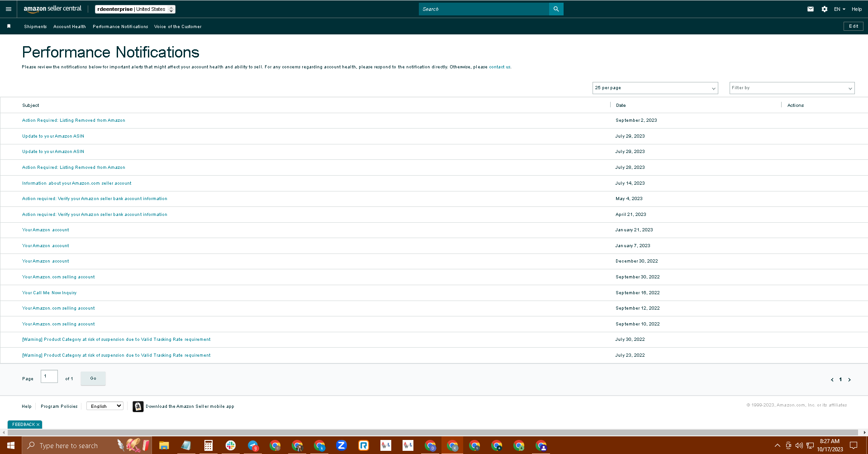This screenshot has width=868, height=454.
Task: Select Performance Notifications in the nav bar
Action: pyautogui.click(x=120, y=27)
